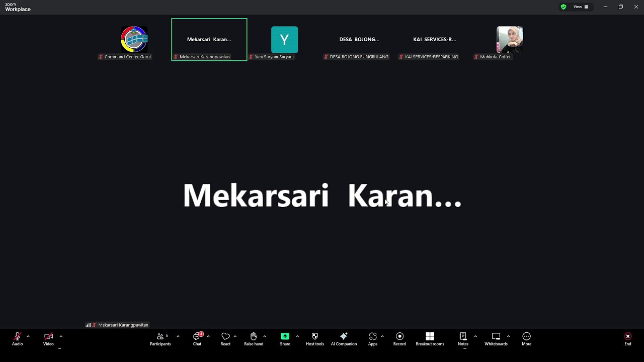Launch AI Companion

tap(344, 339)
